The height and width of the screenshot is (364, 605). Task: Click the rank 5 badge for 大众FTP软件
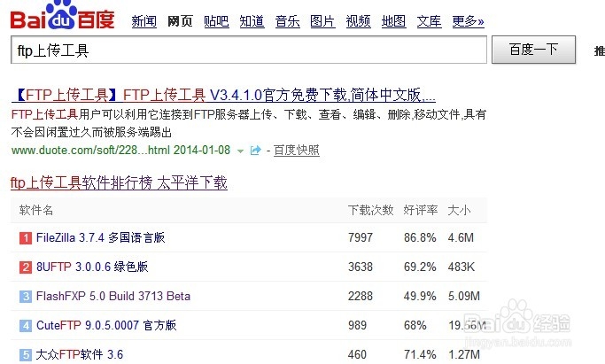pyautogui.click(x=26, y=354)
